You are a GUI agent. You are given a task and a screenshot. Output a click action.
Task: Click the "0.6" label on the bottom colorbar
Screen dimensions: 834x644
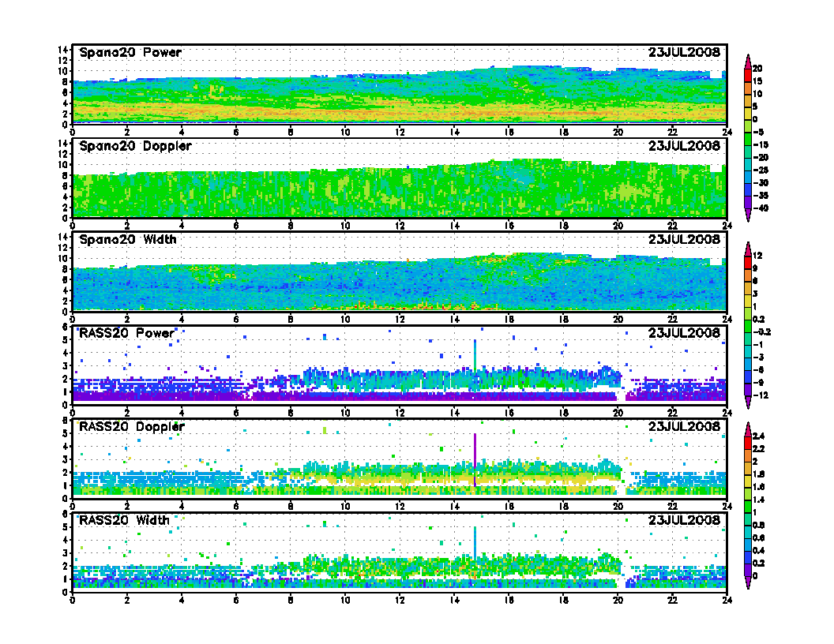(x=758, y=537)
